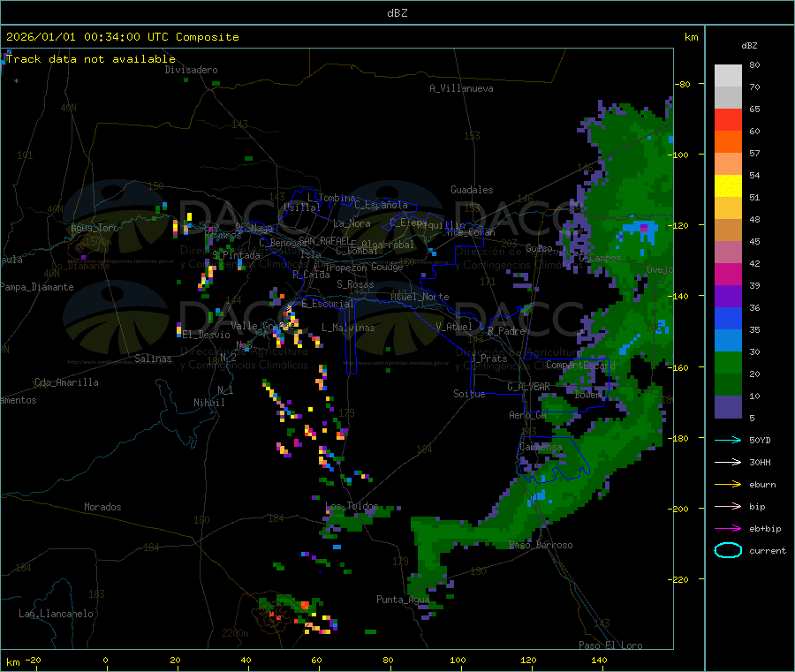795x672 pixels.
Task: Click the 'Salinas' map label
Action: 153,359
